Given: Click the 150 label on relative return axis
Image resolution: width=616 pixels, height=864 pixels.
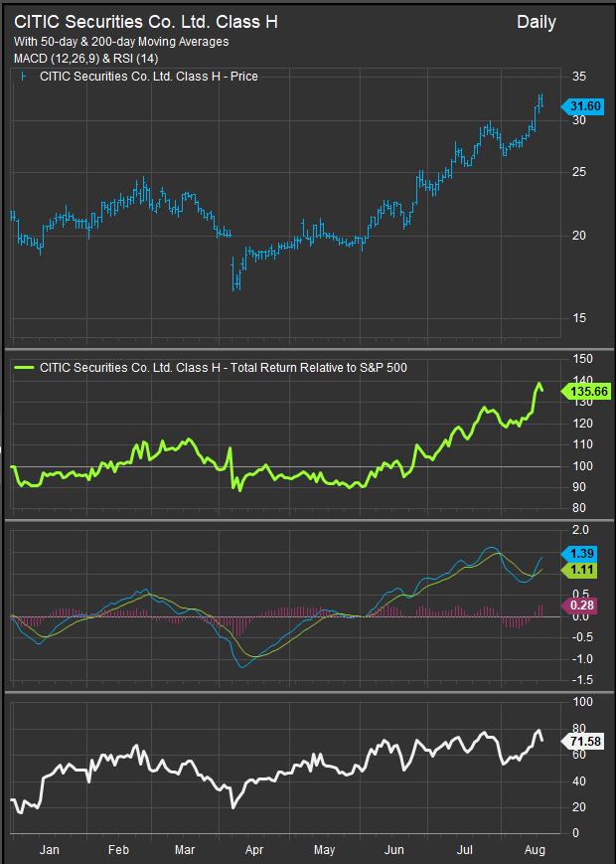Looking at the screenshot, I should pyautogui.click(x=582, y=359).
